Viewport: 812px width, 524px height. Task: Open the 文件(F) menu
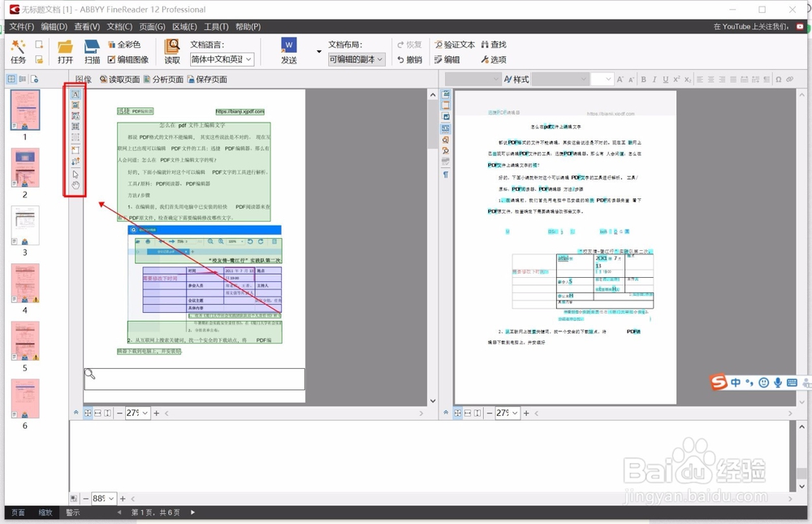pos(22,27)
